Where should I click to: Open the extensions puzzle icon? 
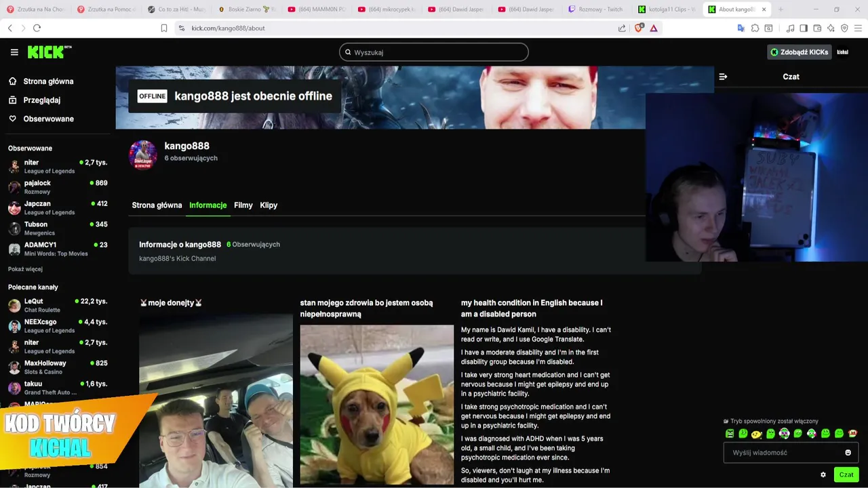[755, 28]
